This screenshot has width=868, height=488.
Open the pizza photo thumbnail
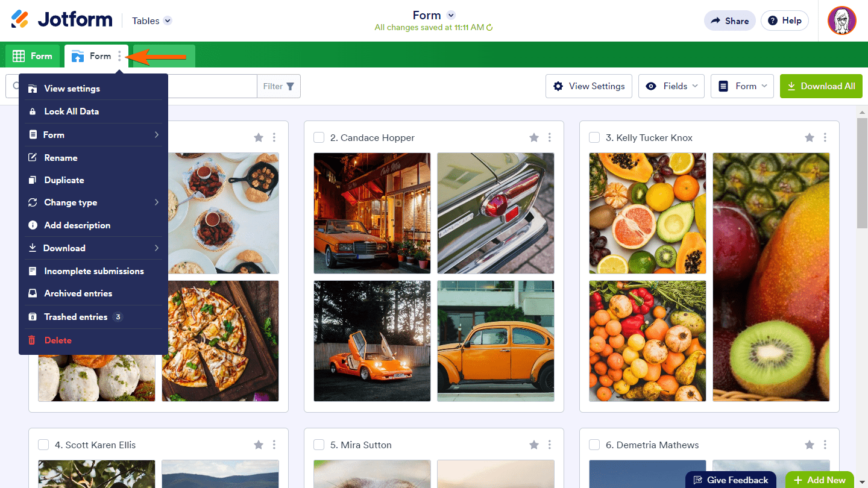pyautogui.click(x=221, y=341)
